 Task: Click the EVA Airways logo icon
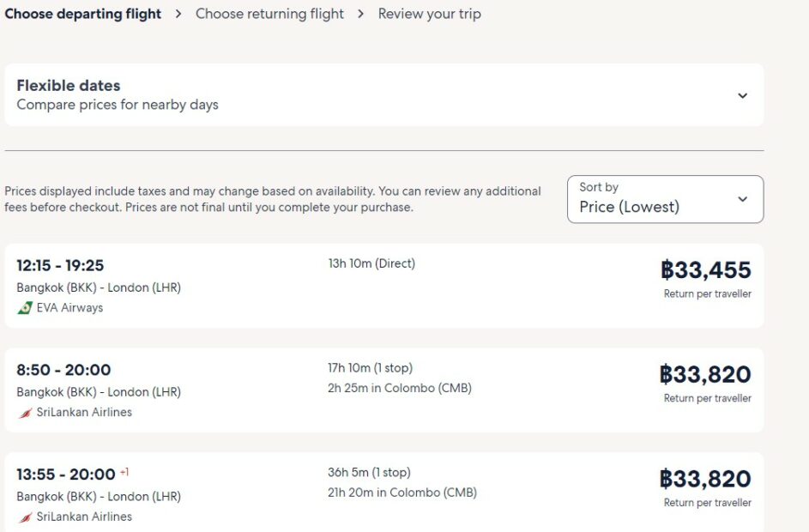(x=25, y=308)
